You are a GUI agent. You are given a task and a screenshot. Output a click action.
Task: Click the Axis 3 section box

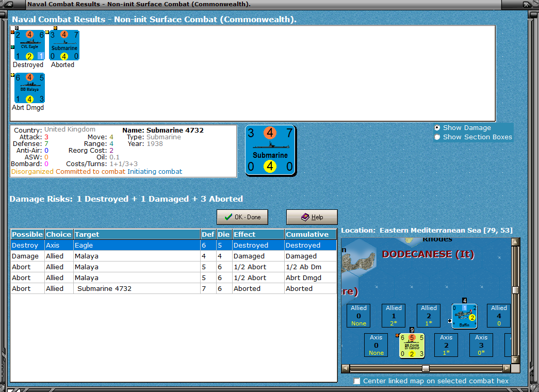pyautogui.click(x=481, y=345)
